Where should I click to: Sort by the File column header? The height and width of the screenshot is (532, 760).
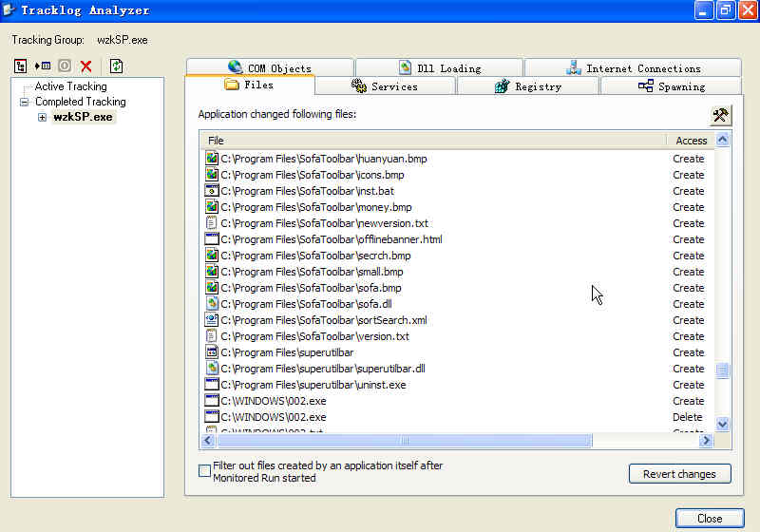point(433,141)
